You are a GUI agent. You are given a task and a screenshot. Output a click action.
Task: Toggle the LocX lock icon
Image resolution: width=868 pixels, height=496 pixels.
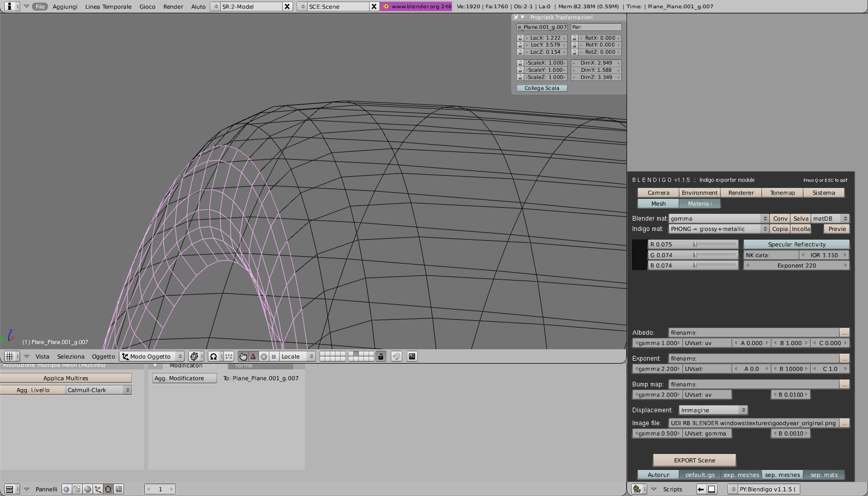click(x=520, y=38)
